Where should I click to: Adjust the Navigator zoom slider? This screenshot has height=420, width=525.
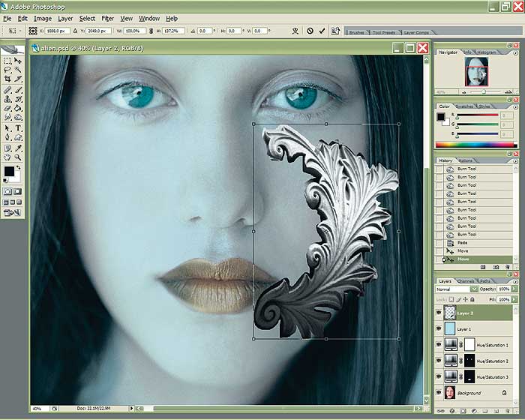484,91
